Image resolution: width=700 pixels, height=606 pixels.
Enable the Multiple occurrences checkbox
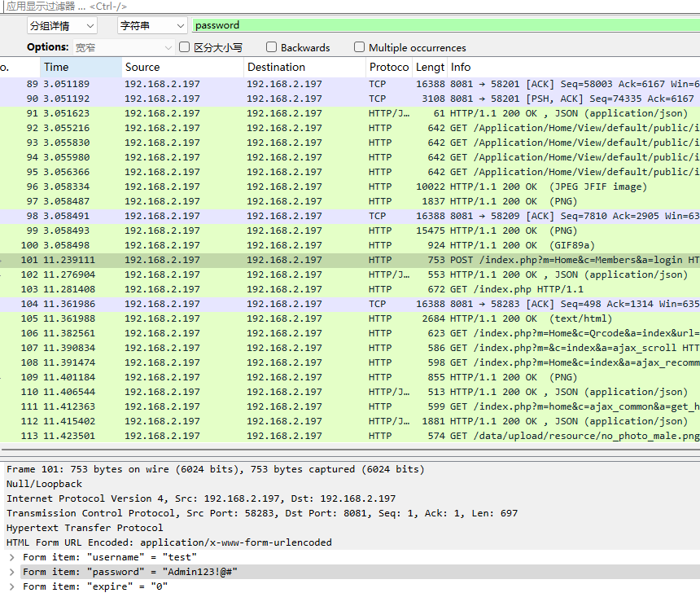click(x=359, y=47)
